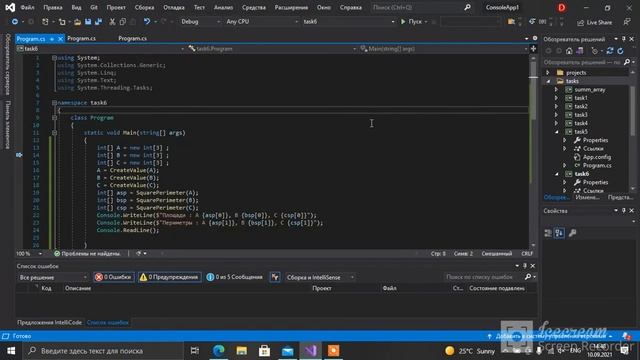The width and height of the screenshot is (640, 360).
Task: Close the active Program.cs tab
Action: click(60, 39)
